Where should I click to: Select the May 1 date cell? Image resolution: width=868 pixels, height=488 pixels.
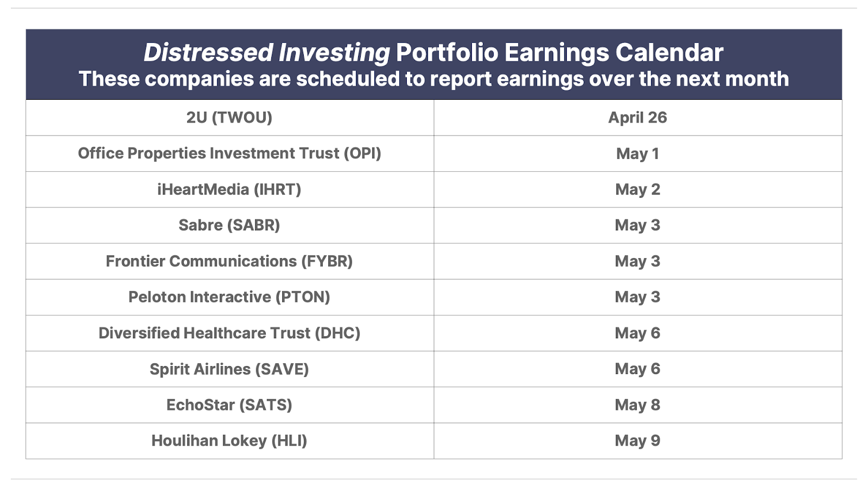638,153
